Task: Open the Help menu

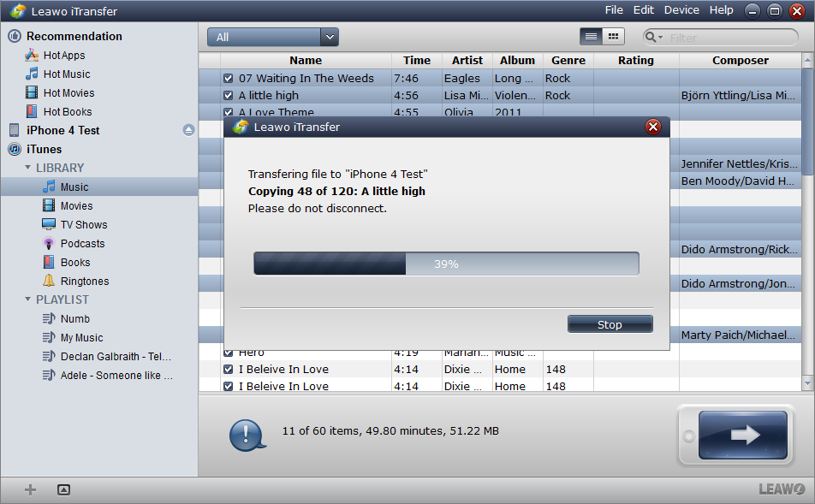Action: tap(722, 10)
